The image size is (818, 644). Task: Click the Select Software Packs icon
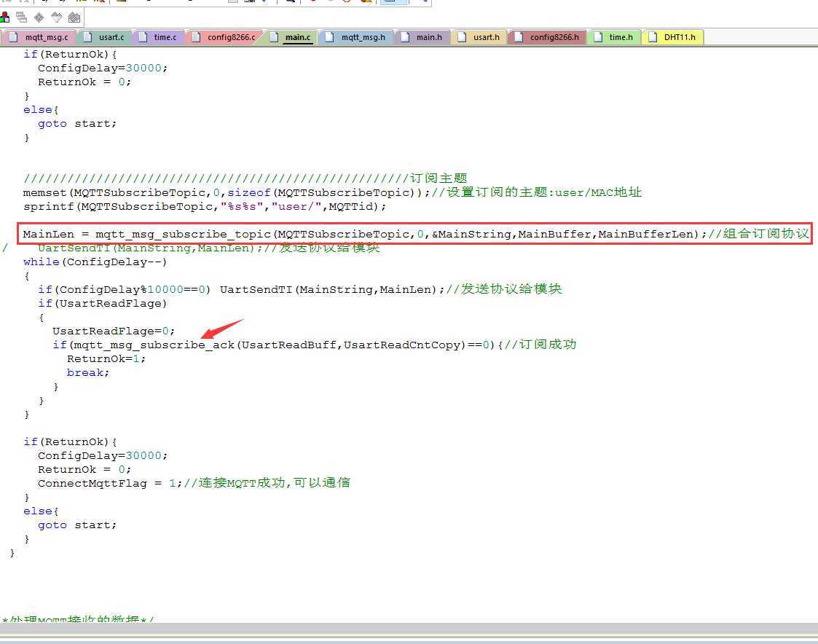(56, 17)
